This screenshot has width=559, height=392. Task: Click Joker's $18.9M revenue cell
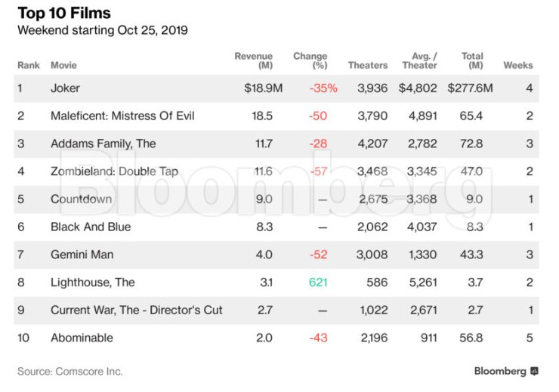coord(264,88)
